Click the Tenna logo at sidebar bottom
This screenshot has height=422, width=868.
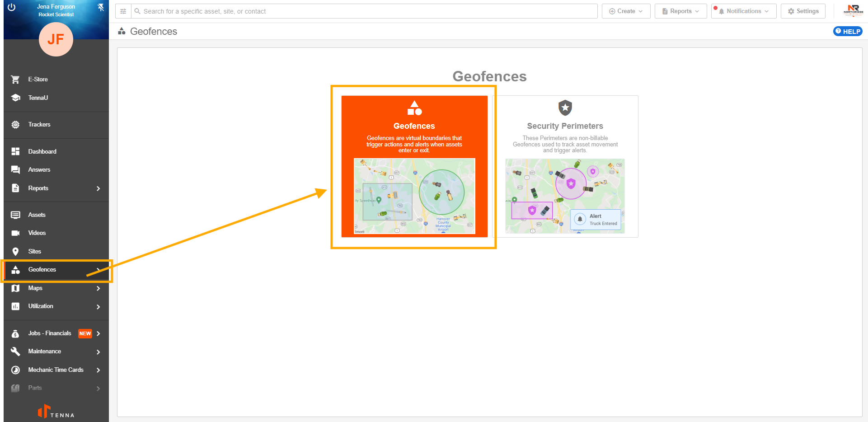click(56, 412)
